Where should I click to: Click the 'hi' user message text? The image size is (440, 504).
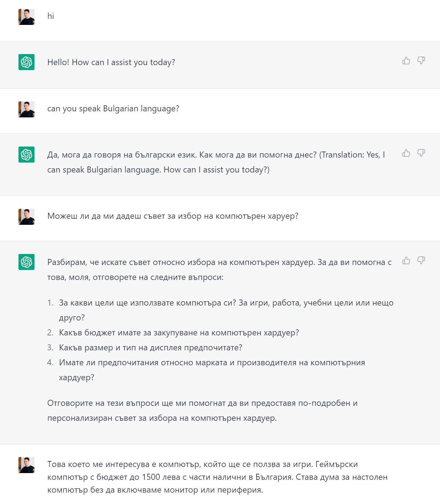(x=51, y=16)
